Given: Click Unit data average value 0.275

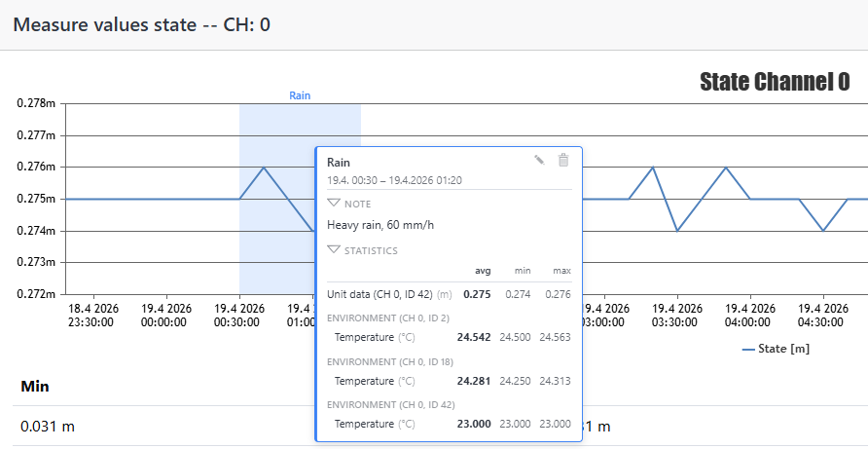Looking at the screenshot, I should pyautogui.click(x=477, y=294).
